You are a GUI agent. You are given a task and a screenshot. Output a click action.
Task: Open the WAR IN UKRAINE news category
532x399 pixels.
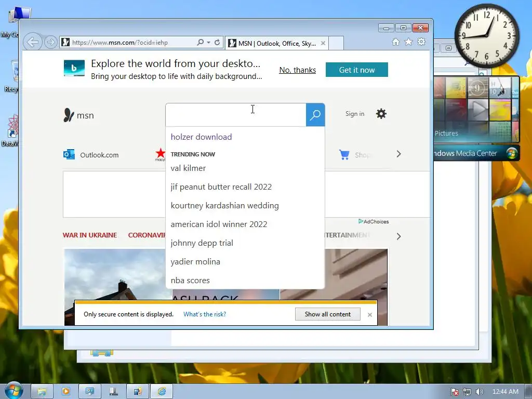point(90,235)
